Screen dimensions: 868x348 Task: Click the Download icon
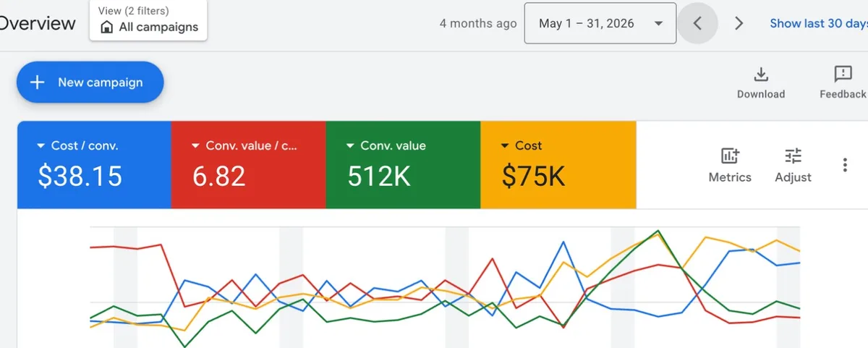click(x=761, y=74)
